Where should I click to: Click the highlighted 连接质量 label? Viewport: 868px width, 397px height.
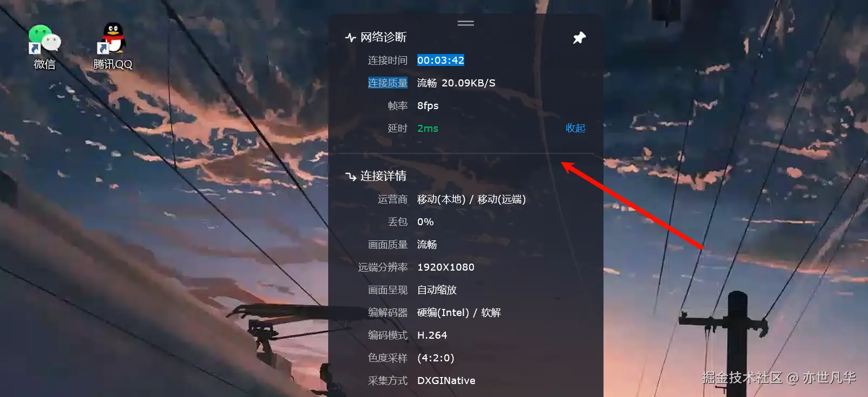point(388,83)
